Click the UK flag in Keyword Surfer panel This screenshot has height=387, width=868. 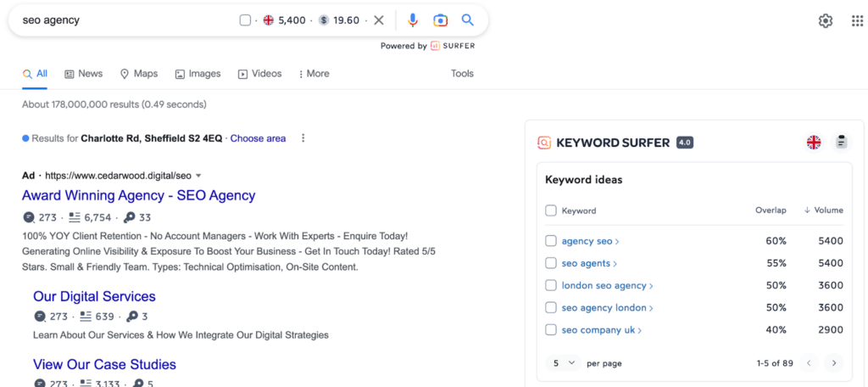(814, 143)
